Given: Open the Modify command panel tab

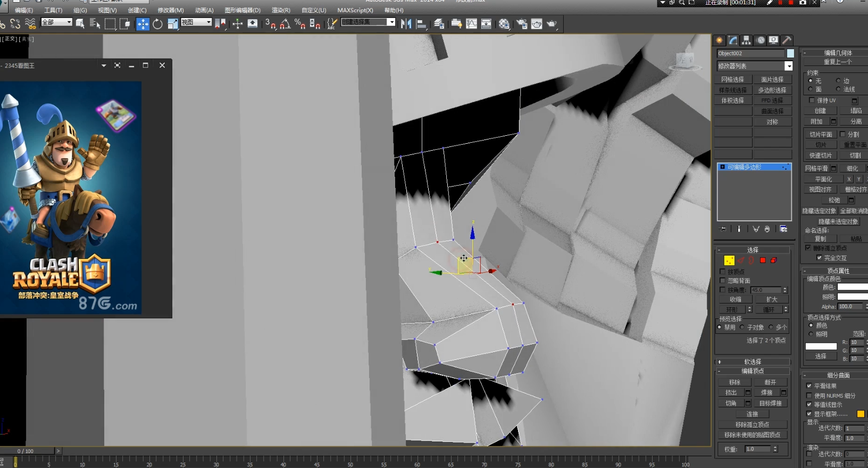Looking at the screenshot, I should (x=733, y=40).
